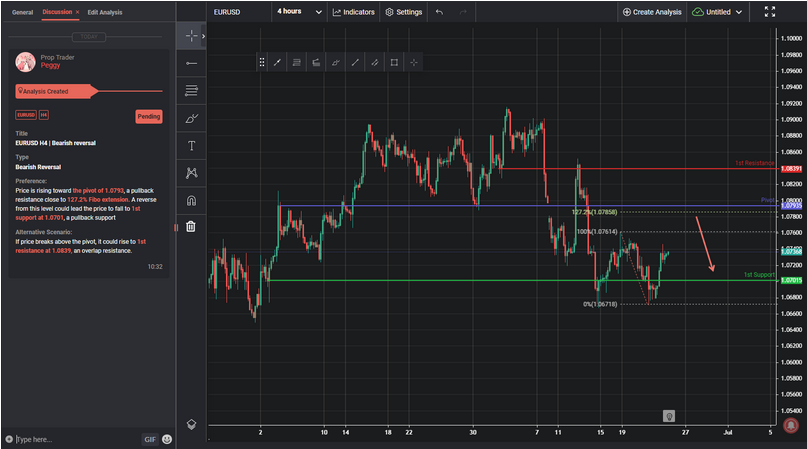This screenshot has height=449, width=807.
Task: Select the horizontal ray line tool
Action: (x=191, y=63)
